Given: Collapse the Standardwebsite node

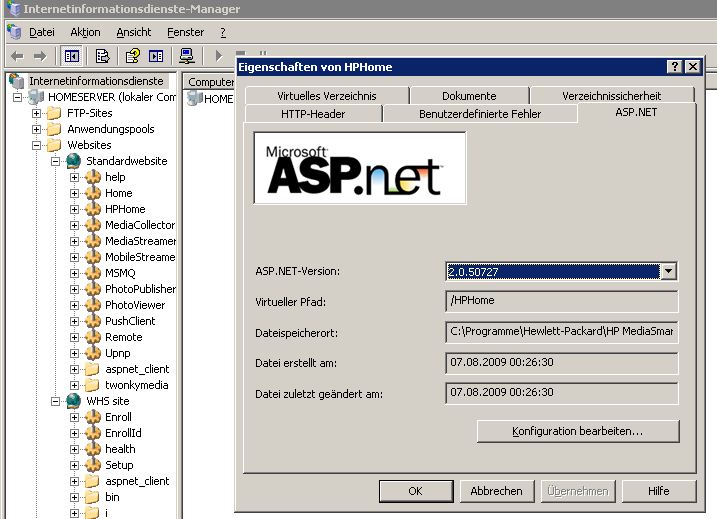Looking at the screenshot, I should pyautogui.click(x=55, y=161).
